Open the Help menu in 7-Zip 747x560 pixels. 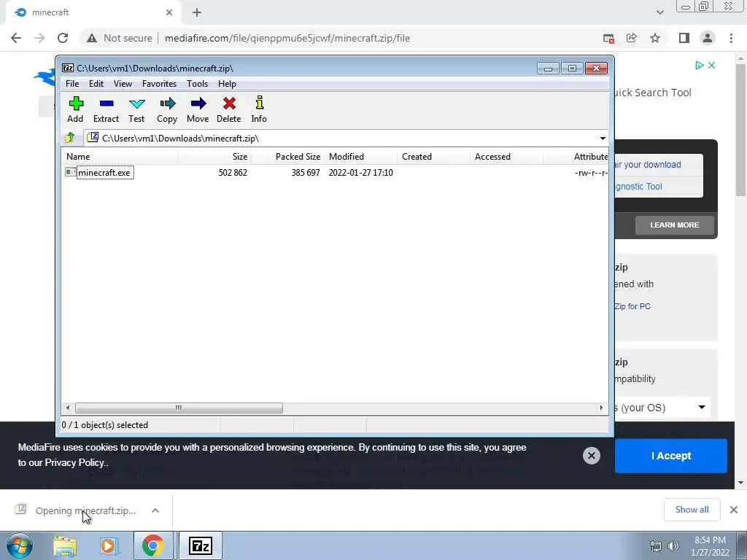(x=228, y=84)
